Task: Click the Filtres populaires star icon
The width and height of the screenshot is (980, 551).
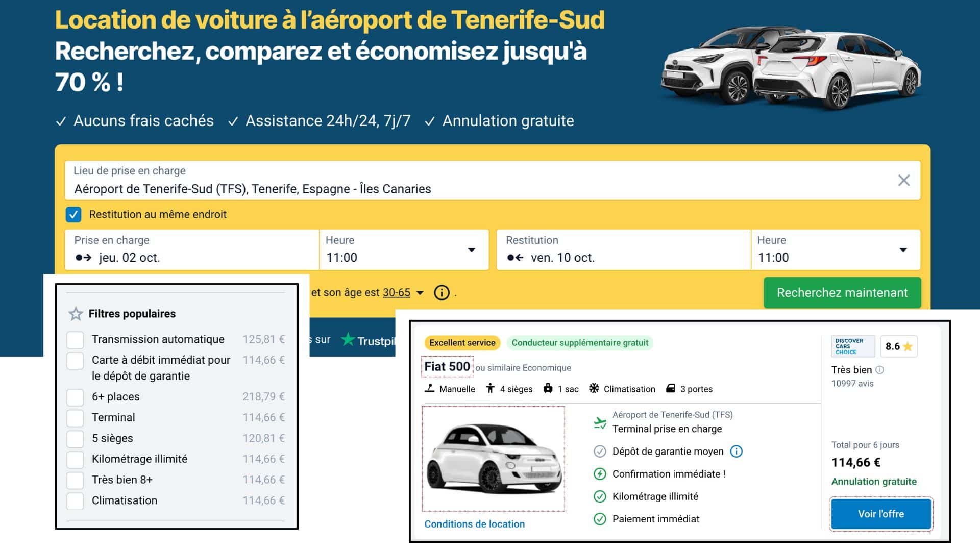Action: tap(76, 314)
